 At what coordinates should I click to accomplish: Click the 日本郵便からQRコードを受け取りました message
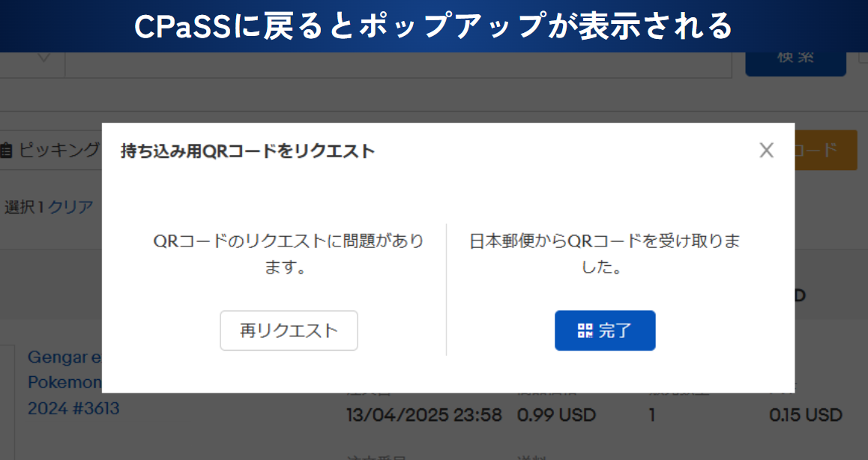605,254
